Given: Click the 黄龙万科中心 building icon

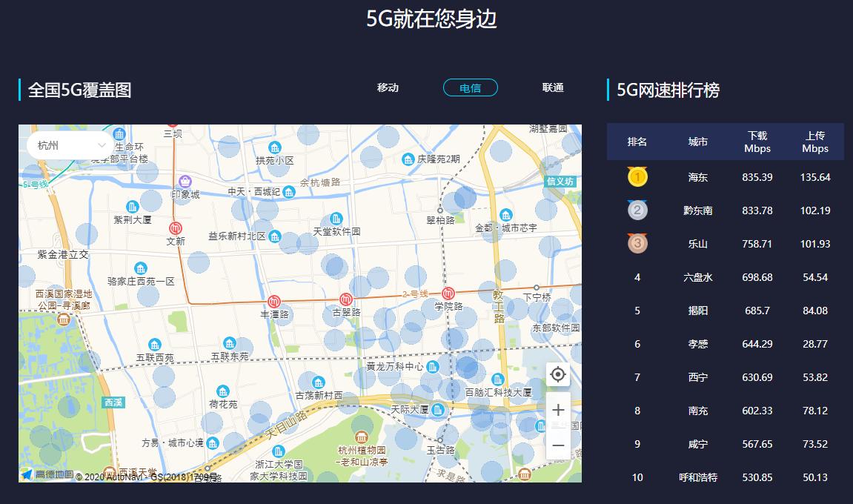Looking at the screenshot, I should click(x=433, y=366).
